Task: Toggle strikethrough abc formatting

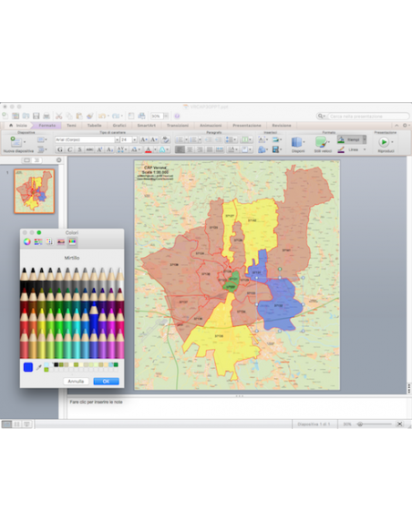Action: [89, 149]
